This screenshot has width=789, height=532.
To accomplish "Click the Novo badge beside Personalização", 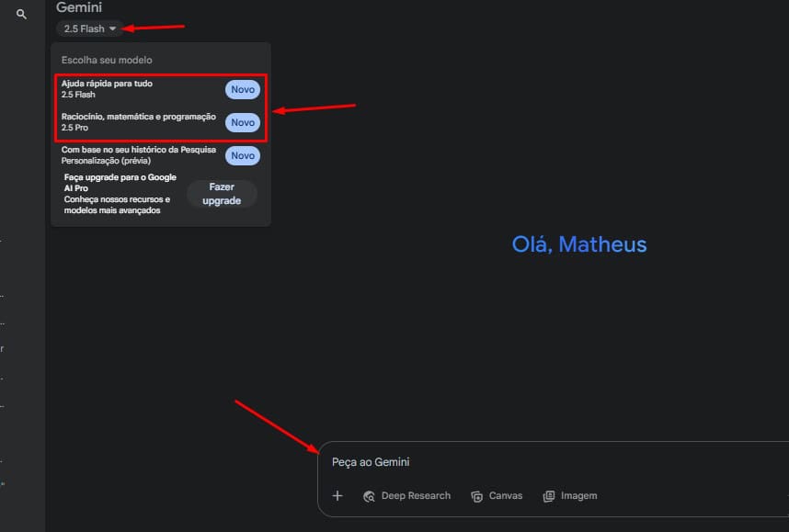I will (x=243, y=156).
